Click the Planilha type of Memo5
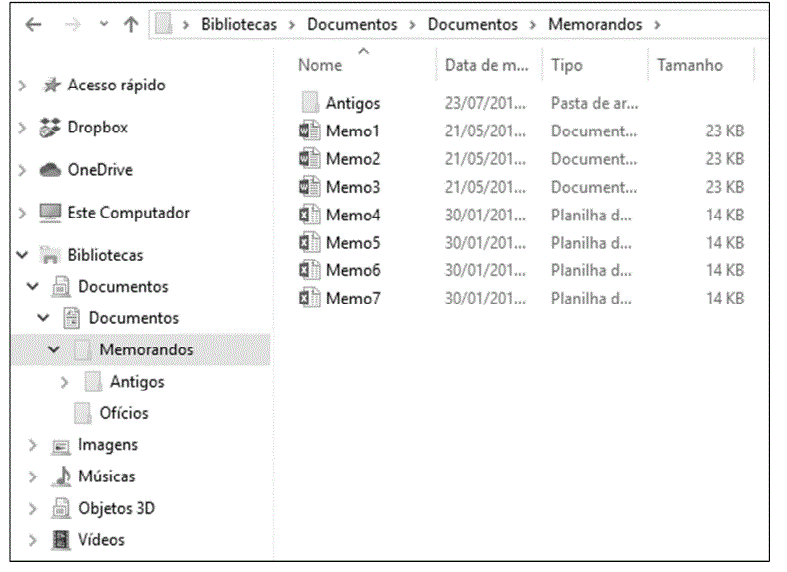Image resolution: width=787 pixels, height=572 pixels. [591, 242]
